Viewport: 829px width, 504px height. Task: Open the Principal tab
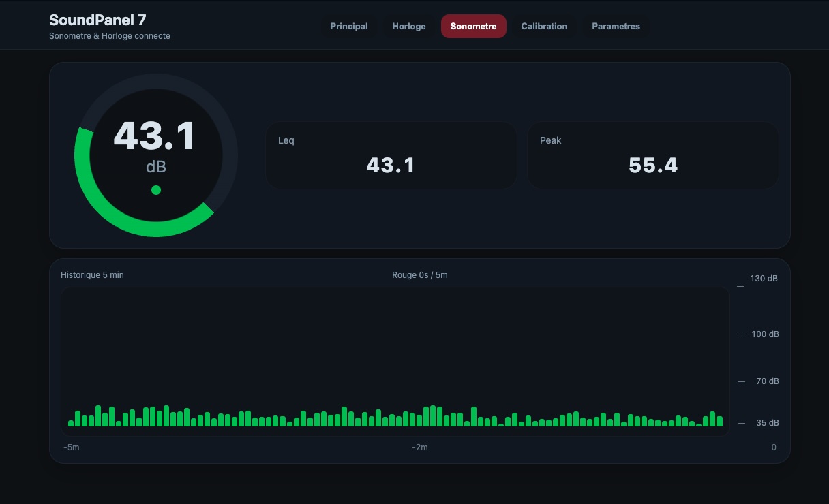(x=349, y=27)
